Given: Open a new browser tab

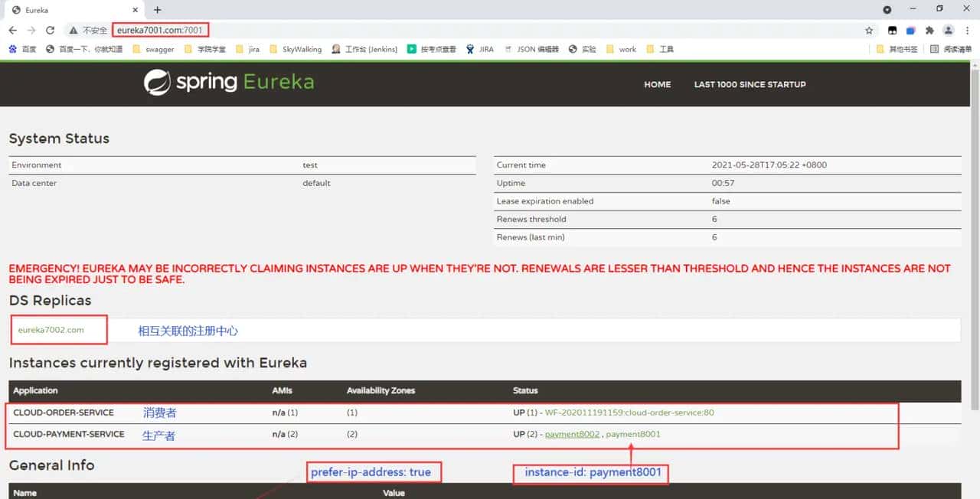Looking at the screenshot, I should click(158, 10).
